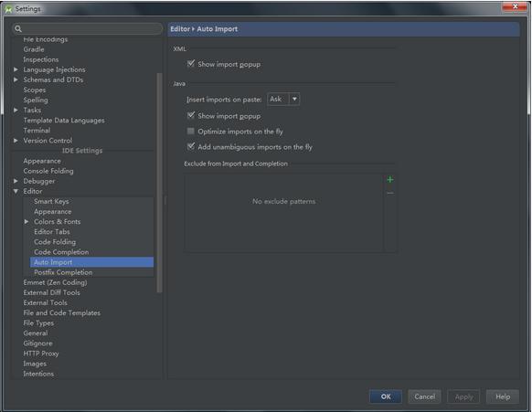532x412 pixels.
Task: Click the search magnifier icon
Action: pos(18,29)
